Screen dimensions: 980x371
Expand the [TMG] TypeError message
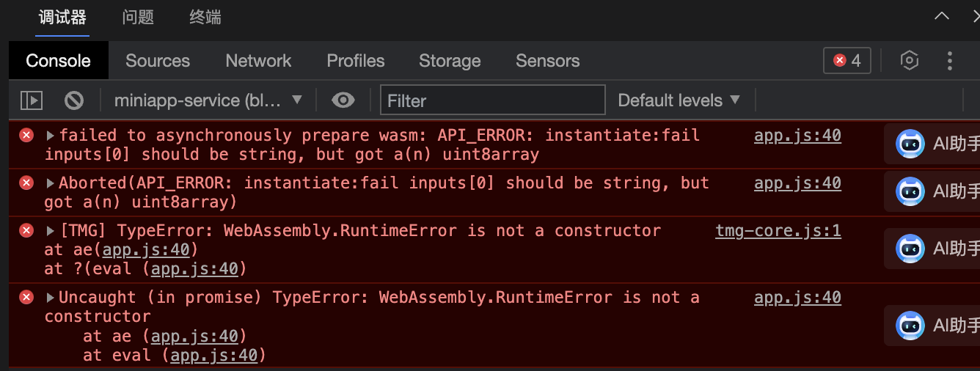(x=51, y=231)
